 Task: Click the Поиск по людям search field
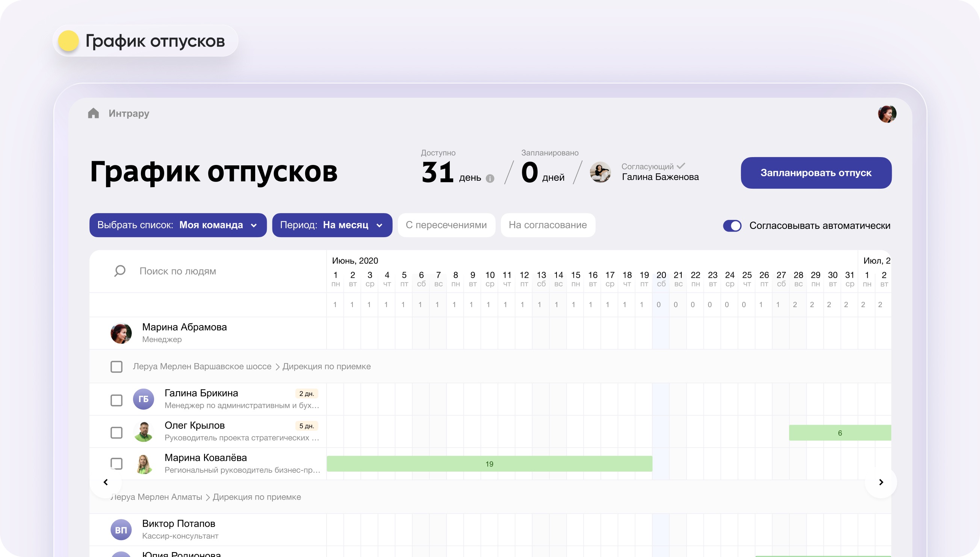(x=222, y=271)
